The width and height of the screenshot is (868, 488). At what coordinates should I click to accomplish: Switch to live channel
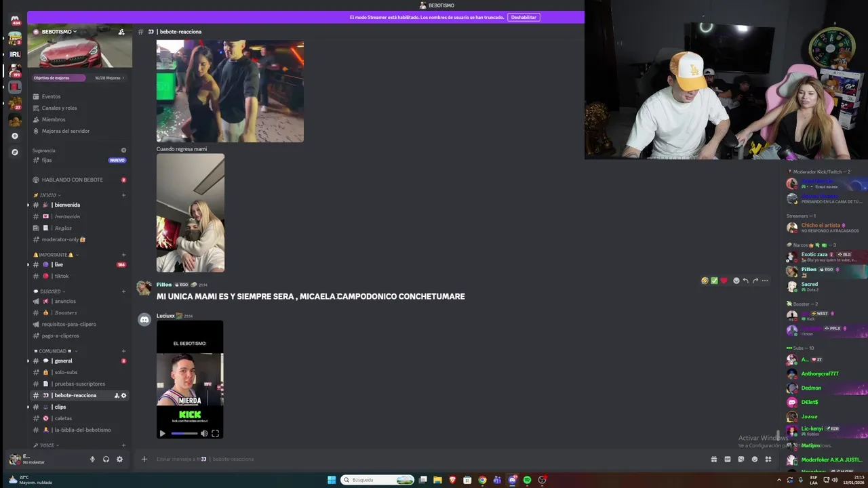point(79,264)
